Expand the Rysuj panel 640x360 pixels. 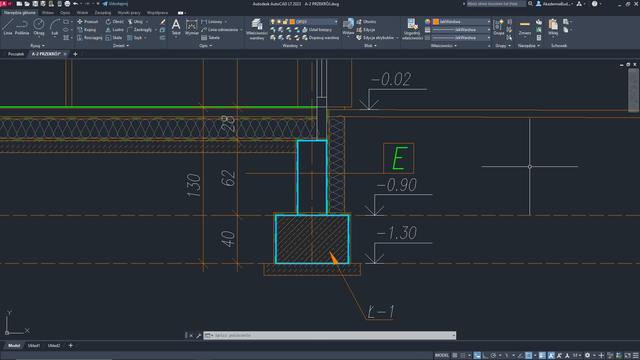click(x=38, y=46)
